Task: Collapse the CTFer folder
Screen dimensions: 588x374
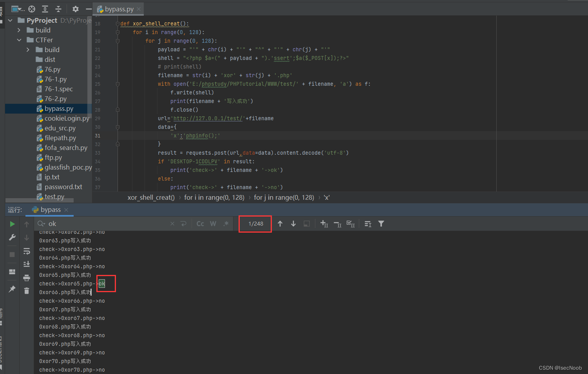Action: [x=19, y=40]
